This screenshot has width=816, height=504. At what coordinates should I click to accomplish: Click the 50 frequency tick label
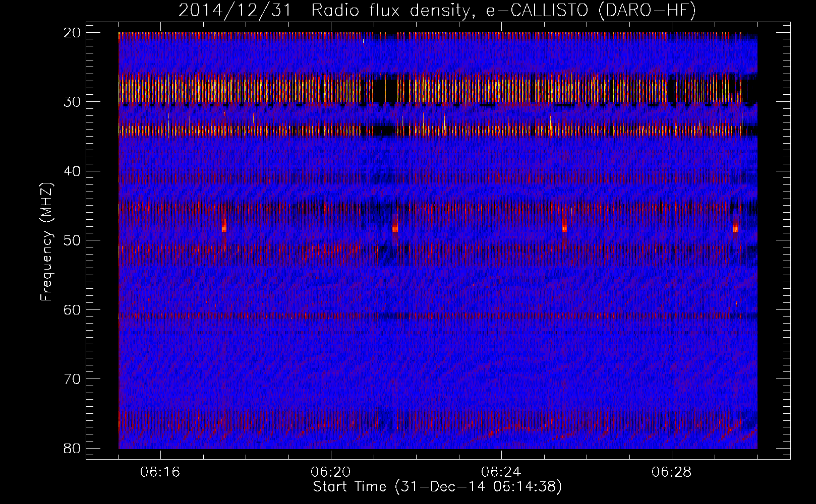[73, 240]
